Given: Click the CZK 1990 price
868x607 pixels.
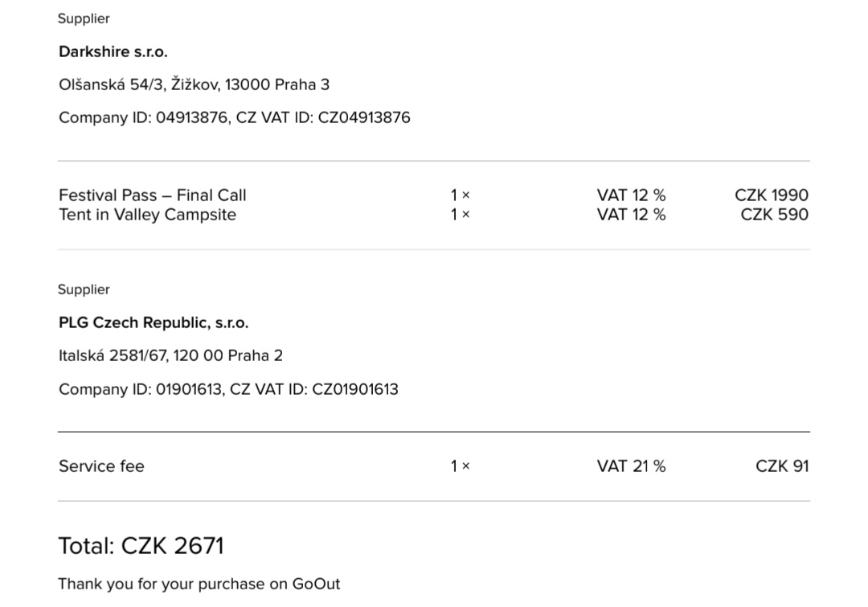Looking at the screenshot, I should point(771,195).
